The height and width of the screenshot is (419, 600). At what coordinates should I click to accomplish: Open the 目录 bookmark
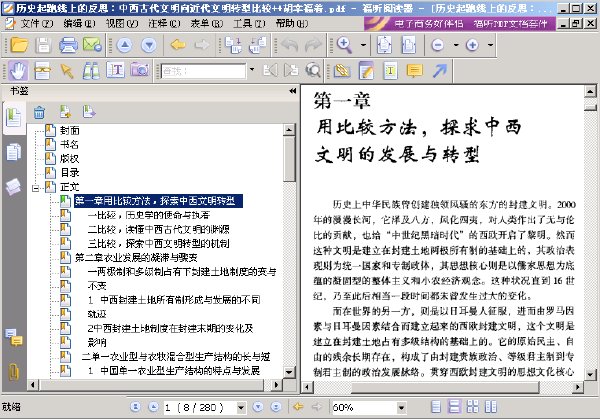coord(70,173)
